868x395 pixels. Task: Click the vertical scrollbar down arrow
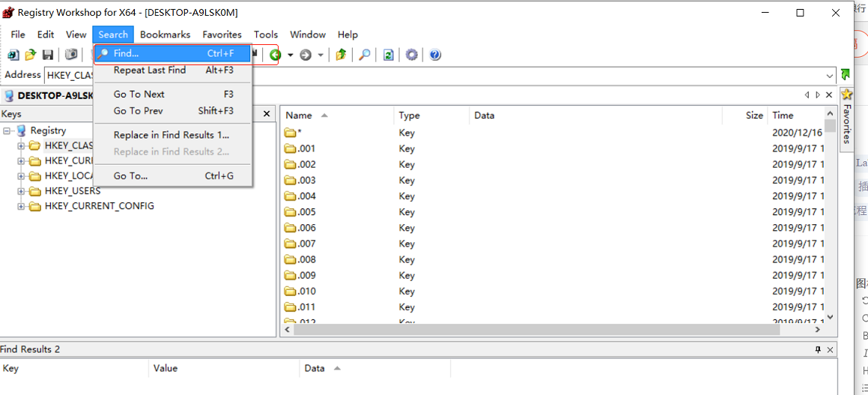(x=830, y=318)
